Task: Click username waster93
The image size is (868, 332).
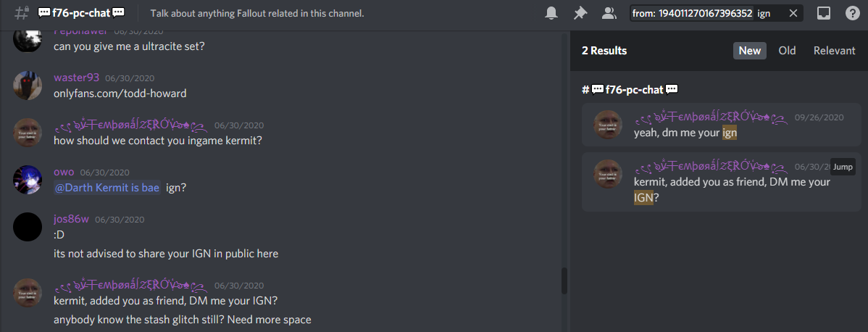Action: (x=76, y=78)
